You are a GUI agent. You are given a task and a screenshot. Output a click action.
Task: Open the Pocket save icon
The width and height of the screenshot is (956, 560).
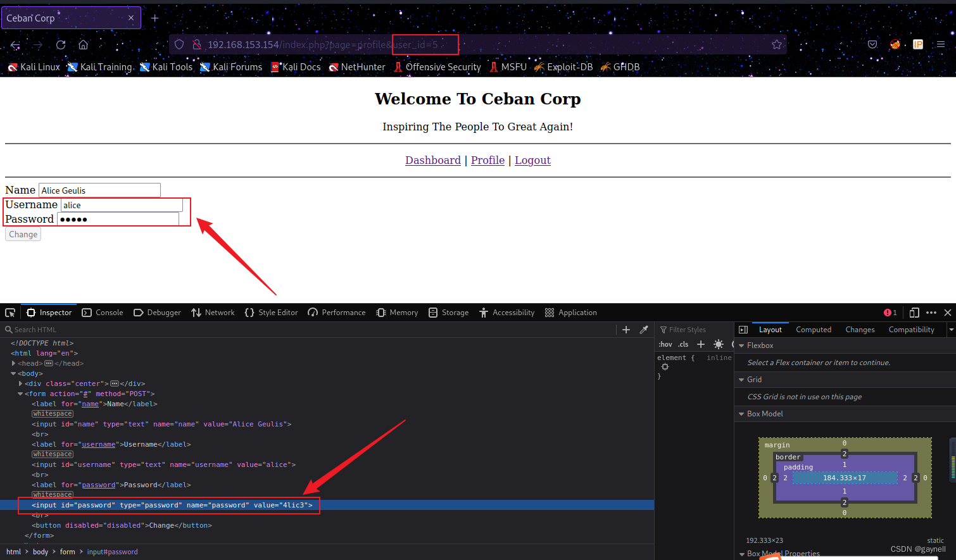[x=872, y=44]
